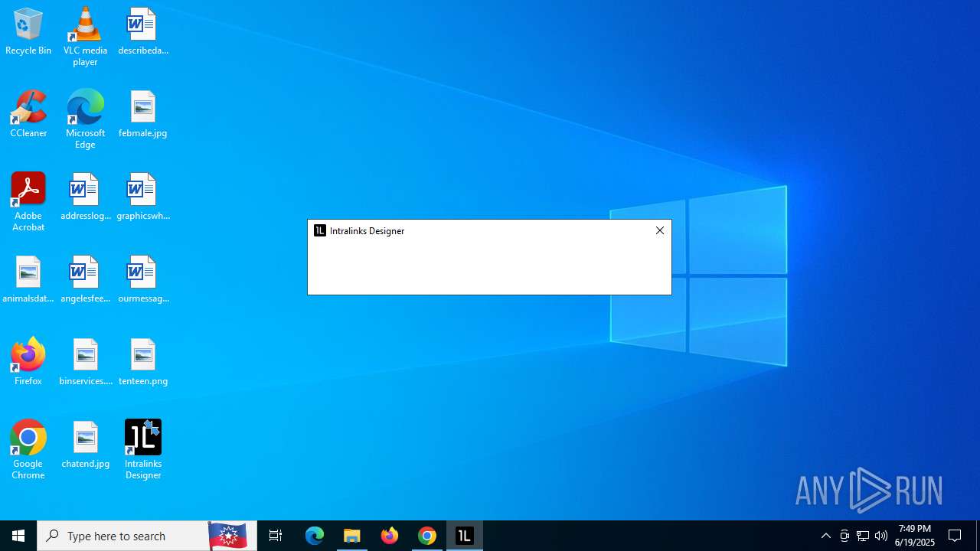Select the chatend.jpg image file

pos(85,445)
